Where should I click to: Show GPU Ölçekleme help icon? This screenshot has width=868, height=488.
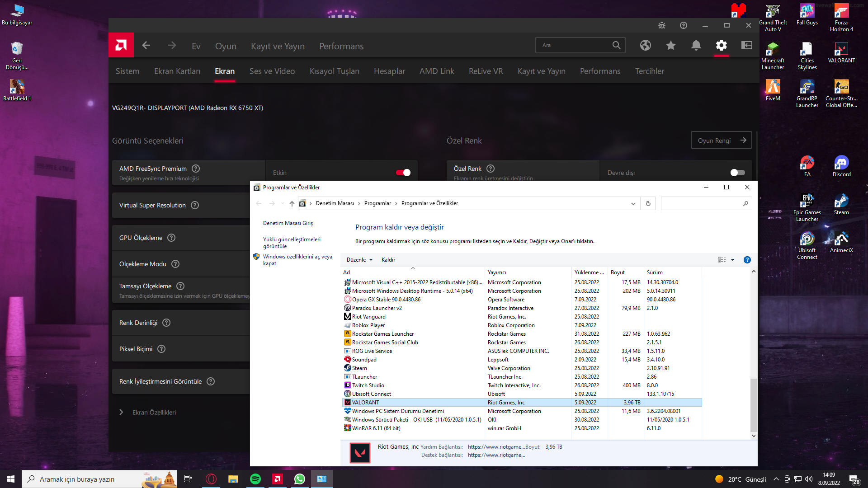[x=171, y=238]
